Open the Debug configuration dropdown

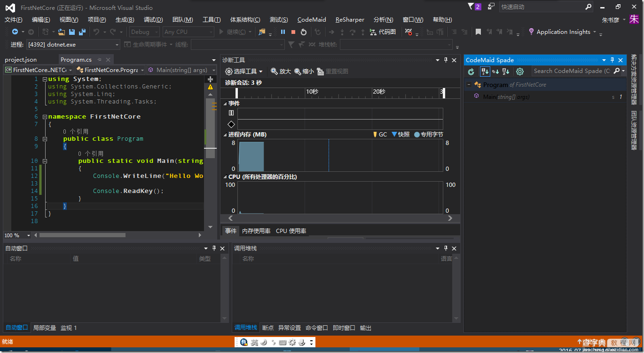(x=144, y=32)
